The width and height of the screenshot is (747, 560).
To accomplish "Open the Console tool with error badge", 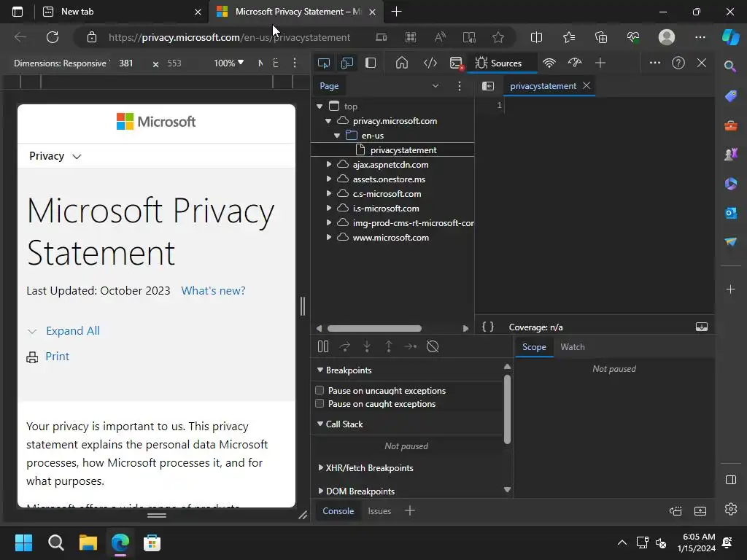I will [x=457, y=63].
